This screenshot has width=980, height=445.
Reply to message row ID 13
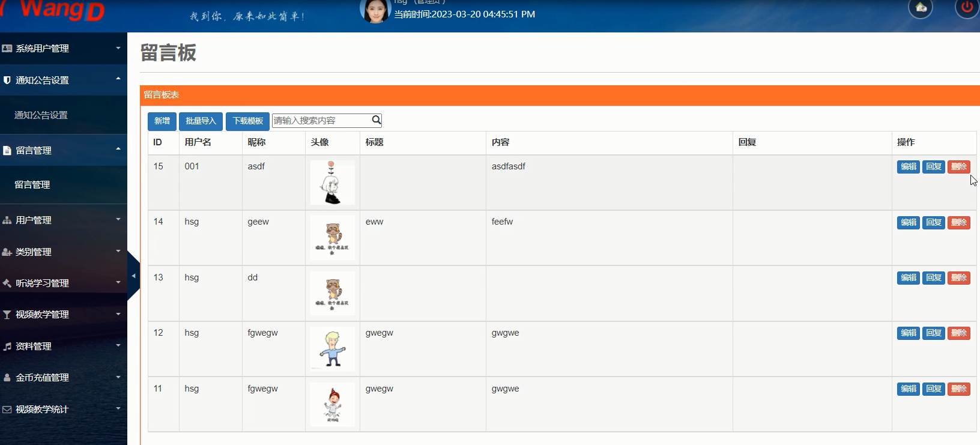(934, 278)
